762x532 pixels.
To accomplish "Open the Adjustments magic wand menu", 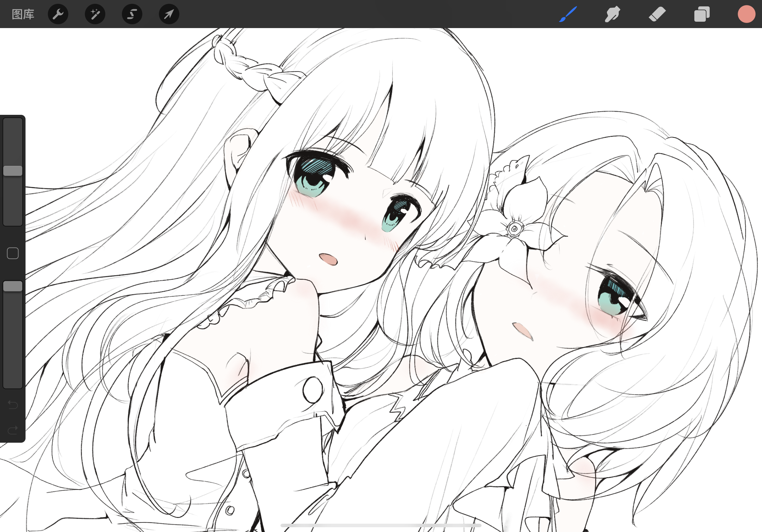I will [95, 14].
